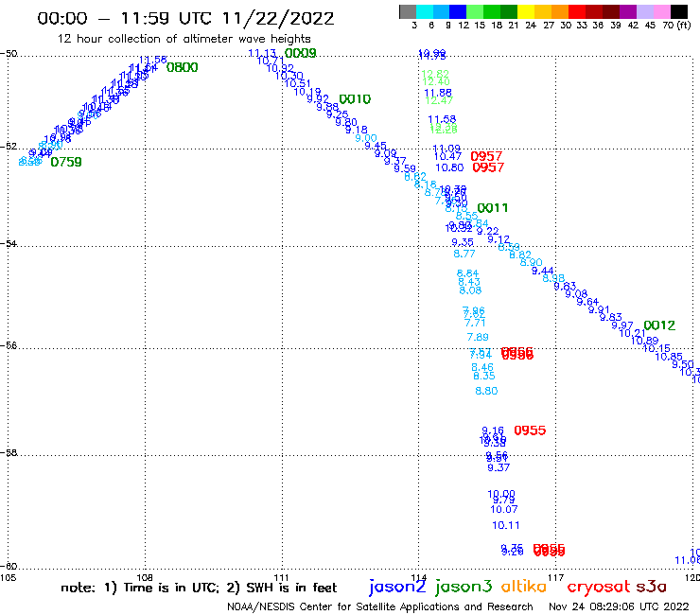
Task: Click the green time stamp '0009'
Action: click(x=301, y=54)
